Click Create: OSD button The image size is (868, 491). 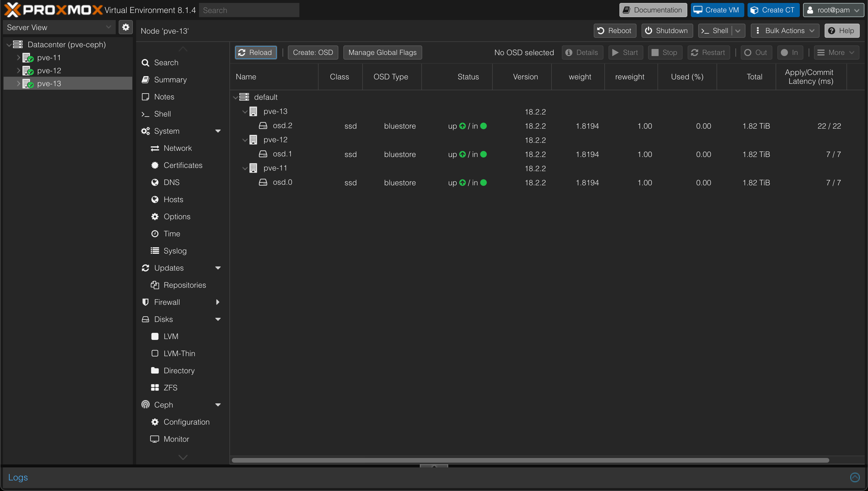313,53
